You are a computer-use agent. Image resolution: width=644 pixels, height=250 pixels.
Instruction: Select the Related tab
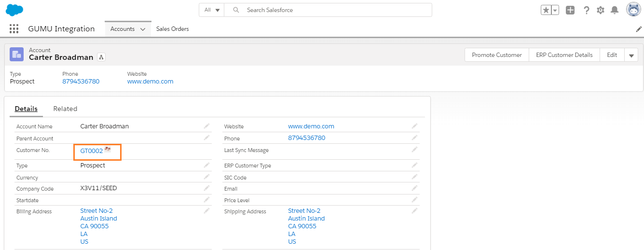[x=65, y=109]
